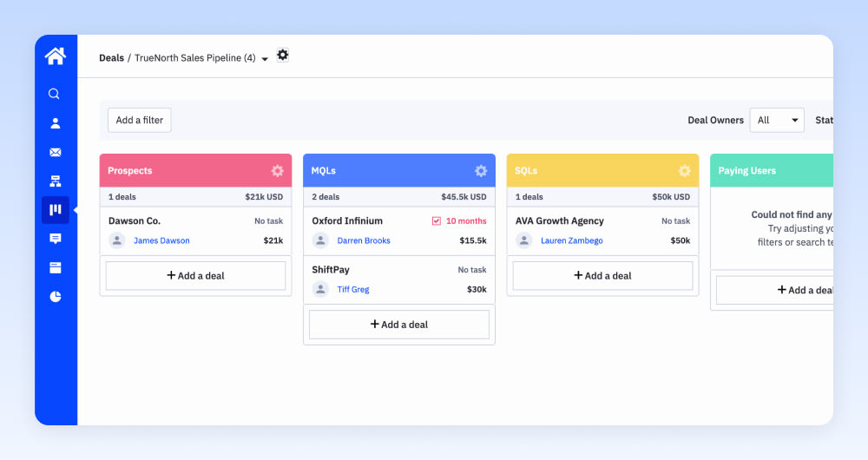
Task: Open pipeline settings gear next to title
Action: (283, 55)
